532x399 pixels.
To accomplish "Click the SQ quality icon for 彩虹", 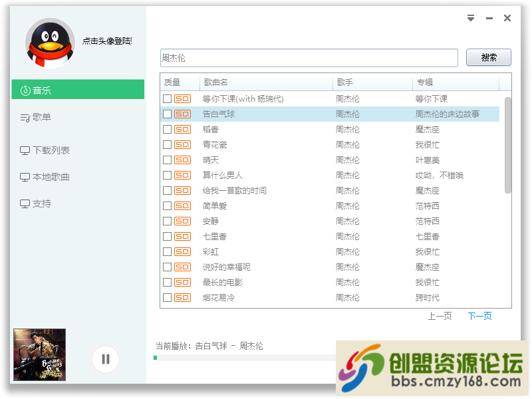I will coord(182,252).
